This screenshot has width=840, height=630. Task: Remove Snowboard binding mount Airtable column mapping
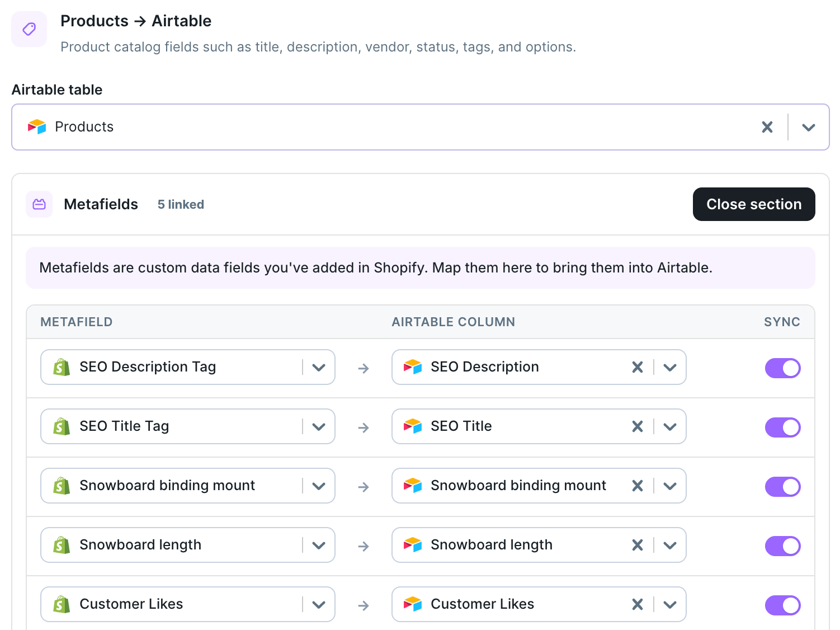coord(638,486)
